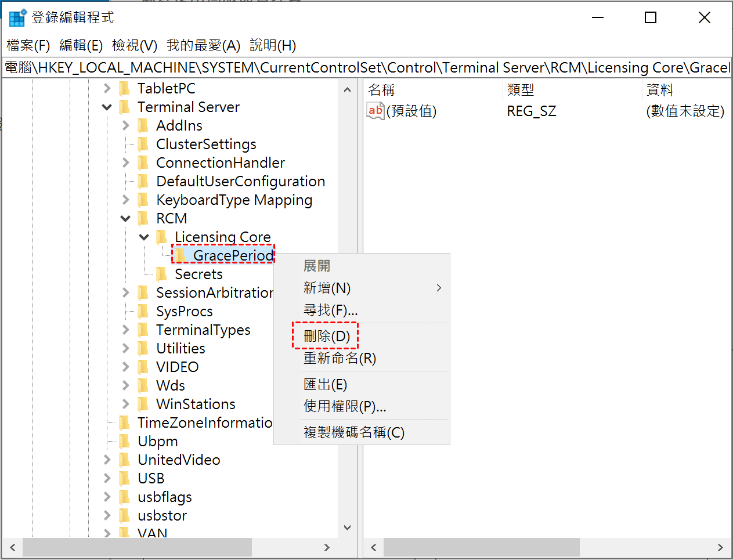The width and height of the screenshot is (733, 560).
Task: Choose 重新命名(R) in the context menu
Action: (x=361, y=358)
